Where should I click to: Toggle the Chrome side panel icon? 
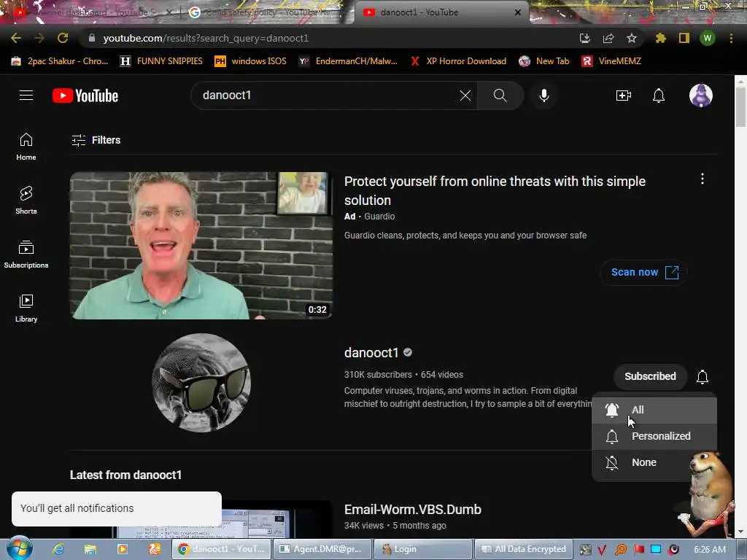pos(684,38)
